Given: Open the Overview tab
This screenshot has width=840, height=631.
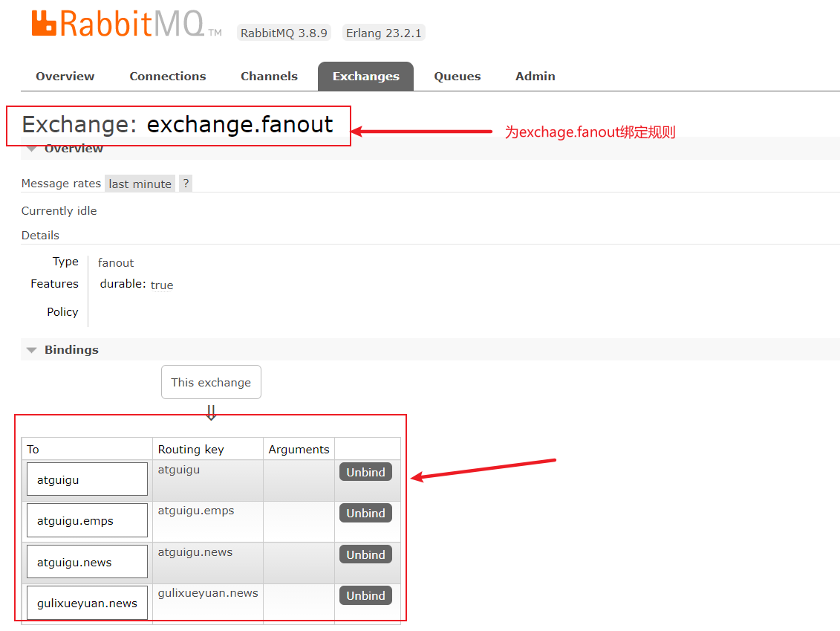Looking at the screenshot, I should click(65, 76).
